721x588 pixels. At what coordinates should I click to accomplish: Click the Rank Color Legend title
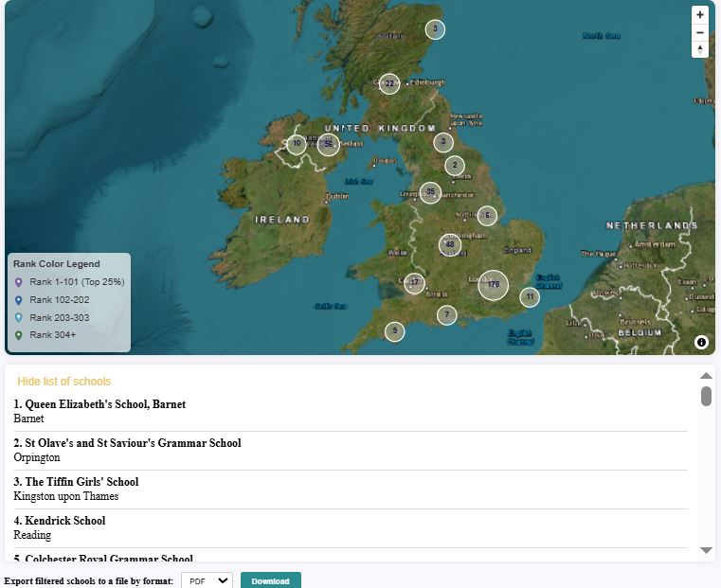coord(57,264)
